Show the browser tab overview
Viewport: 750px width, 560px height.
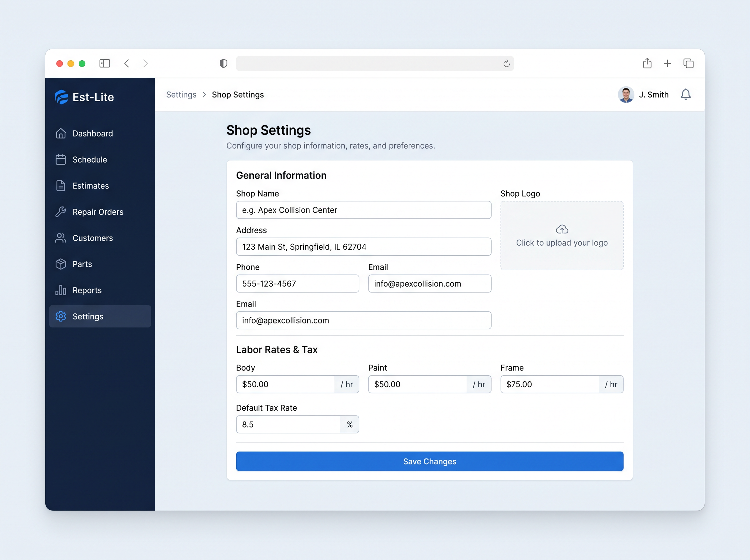[688, 63]
